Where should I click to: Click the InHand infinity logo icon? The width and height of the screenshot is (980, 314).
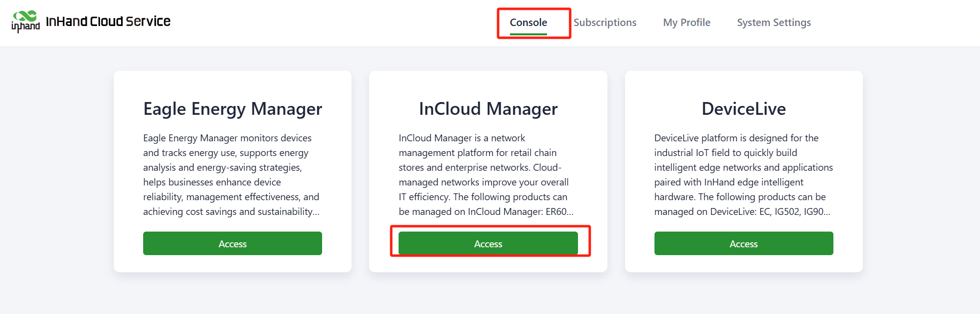(x=25, y=16)
